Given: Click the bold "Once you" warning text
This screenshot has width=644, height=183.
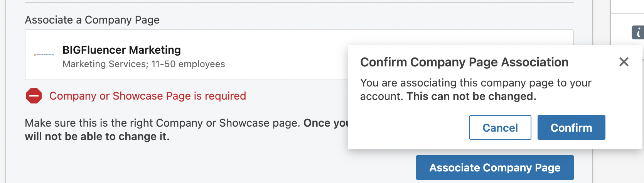Looking at the screenshot, I should (x=325, y=123).
